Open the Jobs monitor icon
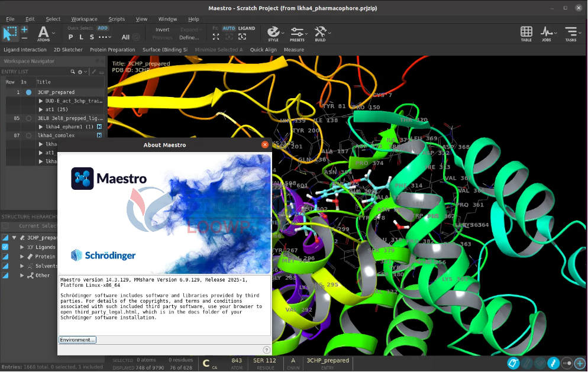This screenshot has width=588, height=372. pos(547,34)
